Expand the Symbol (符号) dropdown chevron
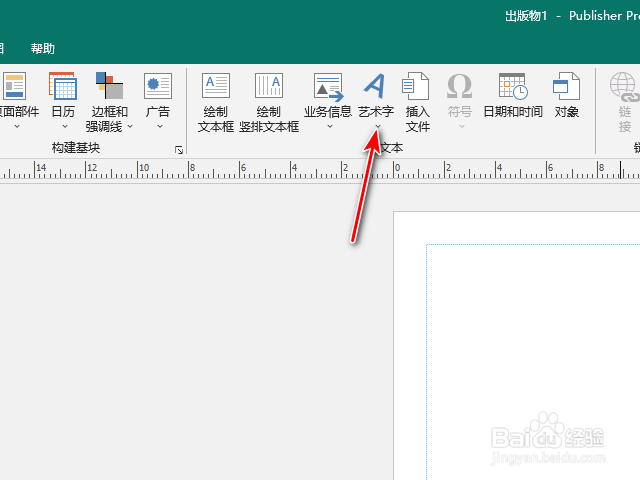The height and width of the screenshot is (480, 640). [x=462, y=127]
